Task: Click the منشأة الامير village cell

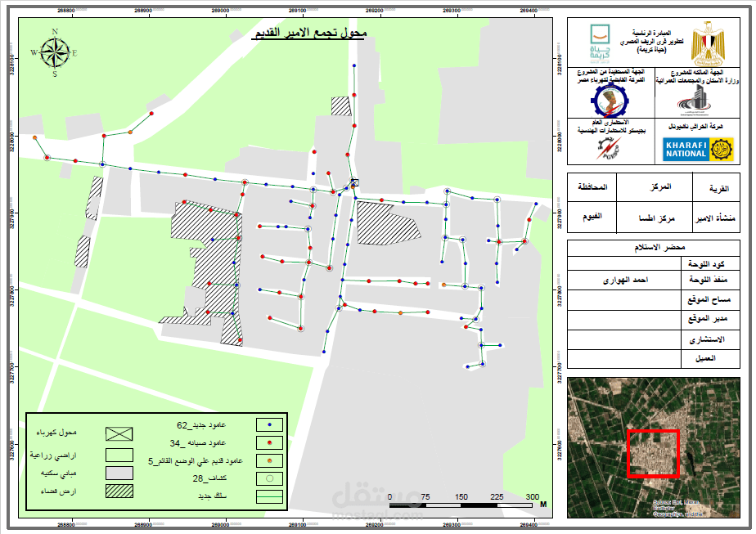Action: click(715, 218)
